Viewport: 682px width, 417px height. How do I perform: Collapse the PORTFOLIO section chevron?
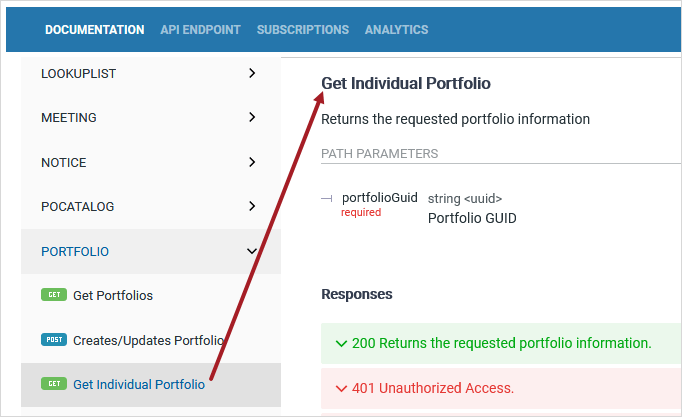[252, 251]
